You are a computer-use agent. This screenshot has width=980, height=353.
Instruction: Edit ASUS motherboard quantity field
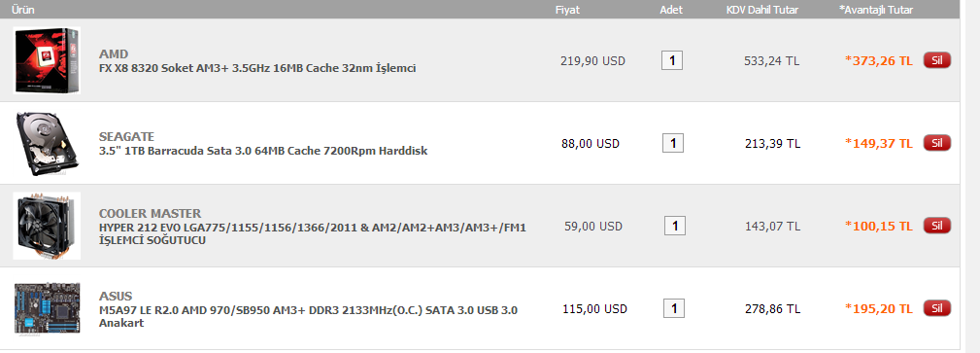674,308
